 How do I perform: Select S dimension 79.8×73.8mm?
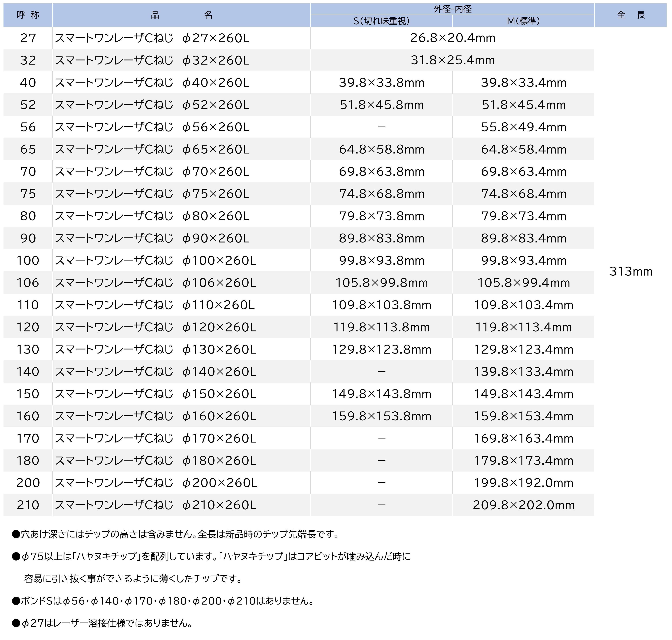381,216
